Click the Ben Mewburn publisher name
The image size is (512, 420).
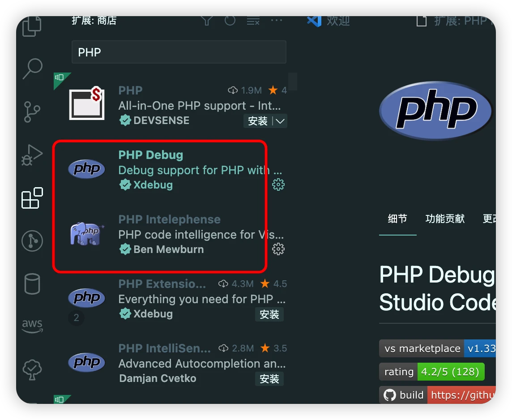pos(168,249)
